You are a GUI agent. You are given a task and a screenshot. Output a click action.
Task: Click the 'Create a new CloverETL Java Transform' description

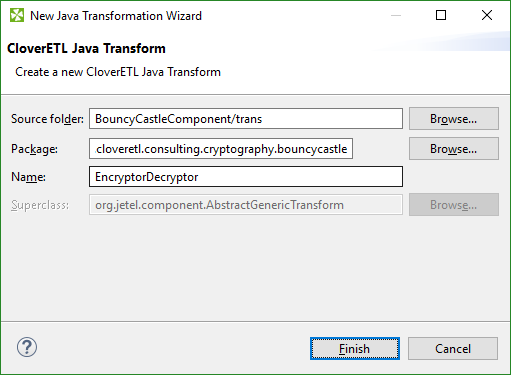pos(118,72)
